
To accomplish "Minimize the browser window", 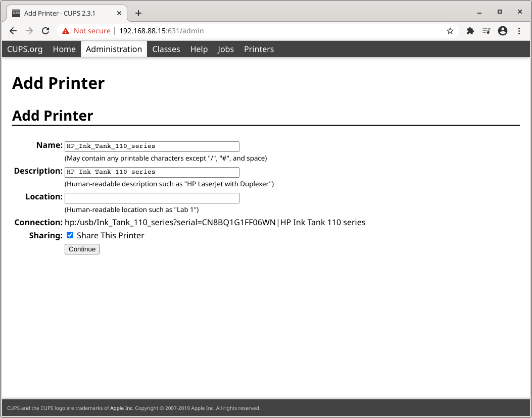I will (479, 12).
